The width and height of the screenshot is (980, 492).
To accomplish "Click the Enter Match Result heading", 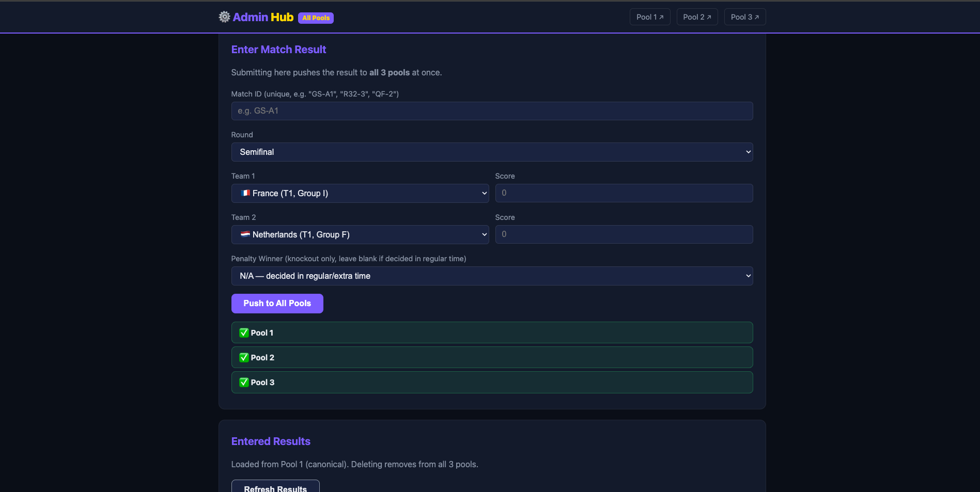I will click(278, 50).
